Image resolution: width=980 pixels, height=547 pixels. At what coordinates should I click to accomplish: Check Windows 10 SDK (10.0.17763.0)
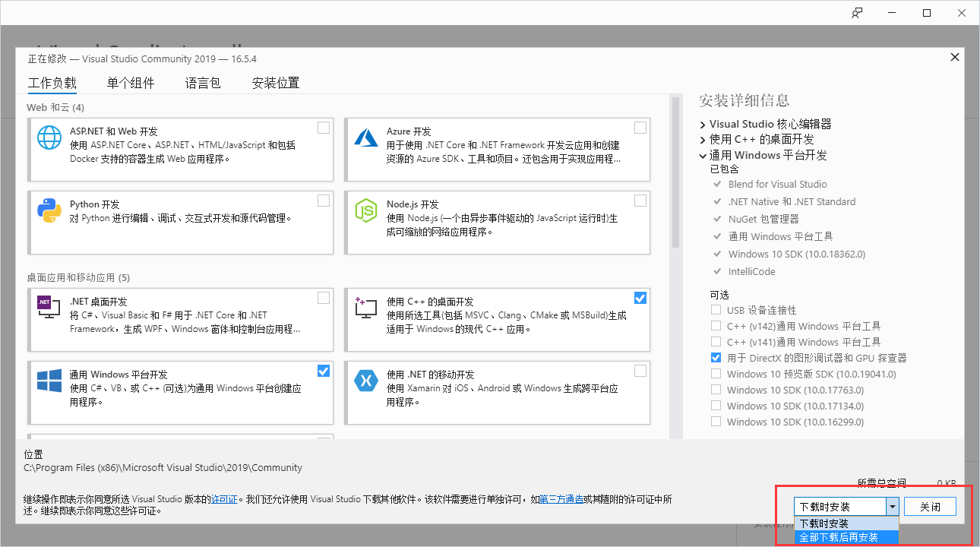715,390
